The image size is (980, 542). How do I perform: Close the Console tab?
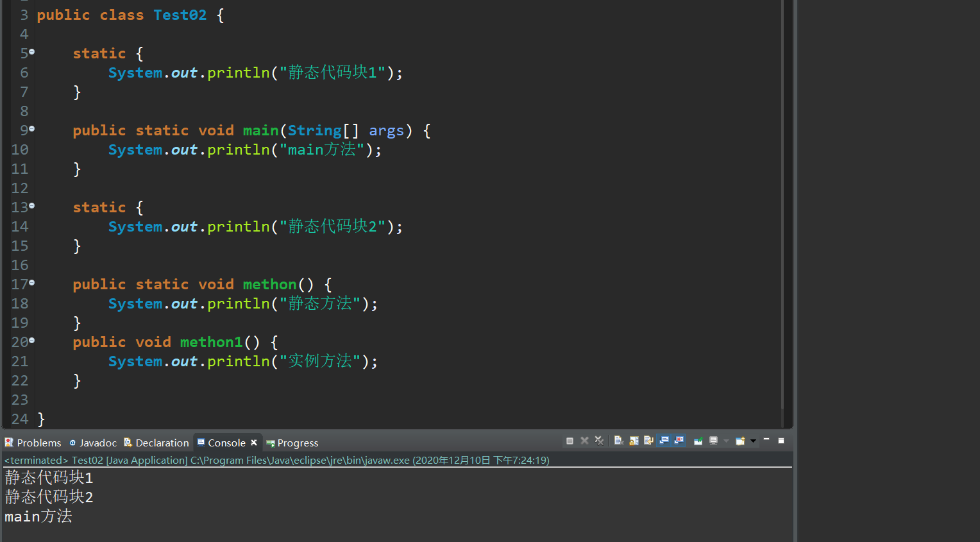[x=254, y=443]
